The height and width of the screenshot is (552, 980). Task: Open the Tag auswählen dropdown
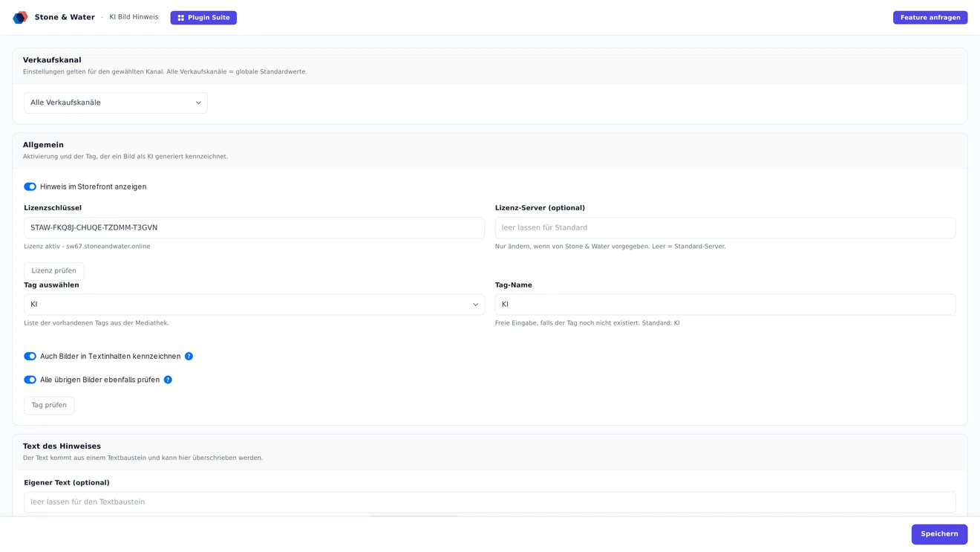click(254, 305)
